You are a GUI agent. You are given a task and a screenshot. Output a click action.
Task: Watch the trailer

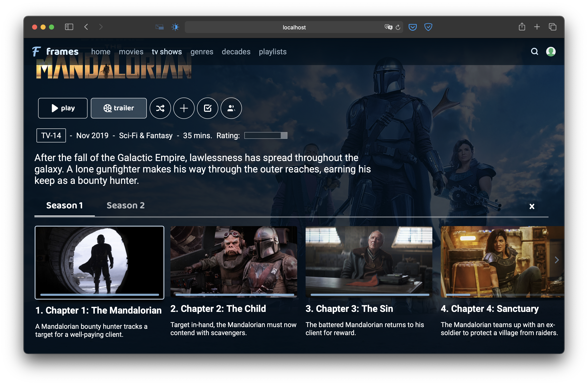118,108
